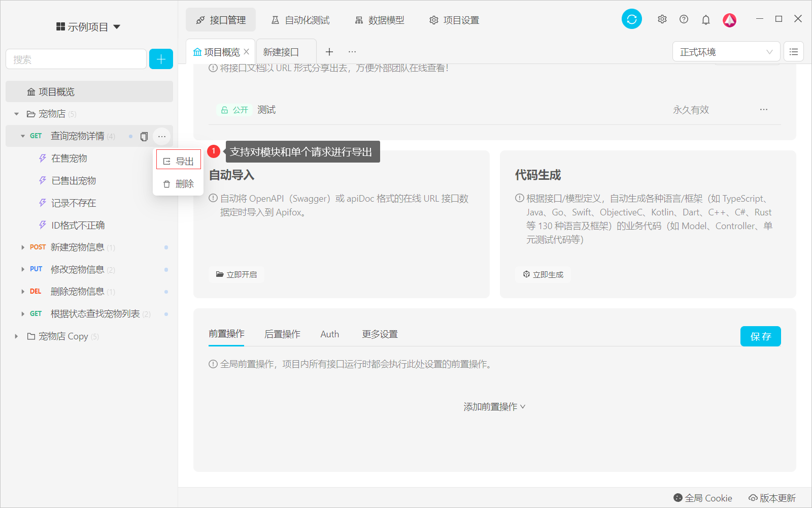Select 删除宠物信息 DEL interface
The height and width of the screenshot is (508, 812).
pyautogui.click(x=77, y=292)
